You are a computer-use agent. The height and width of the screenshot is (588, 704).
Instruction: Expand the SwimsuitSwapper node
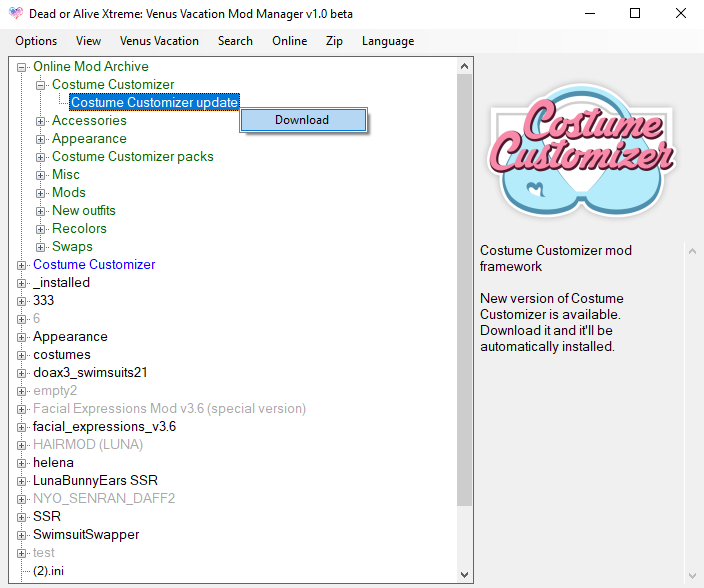(x=21, y=535)
